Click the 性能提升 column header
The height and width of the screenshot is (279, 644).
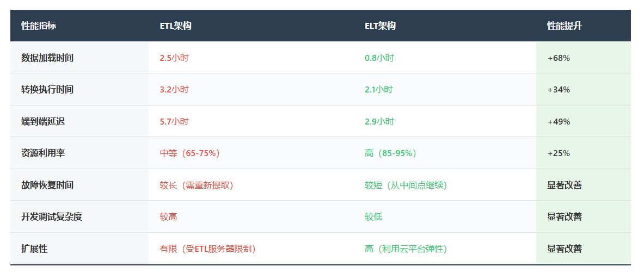point(565,26)
